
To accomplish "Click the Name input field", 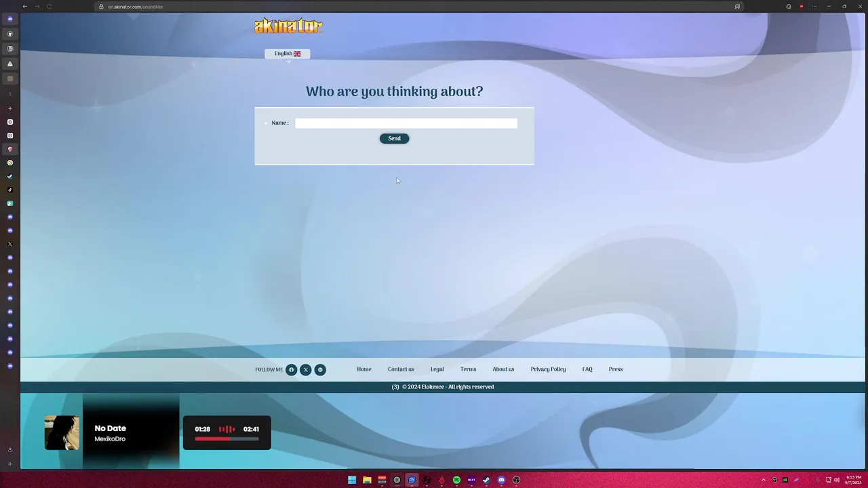I will 406,123.
